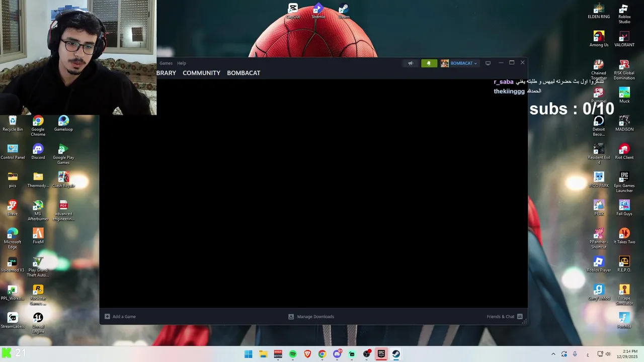Select the Recycle Bin desktop icon
This screenshot has width=644, height=362.
pos(13,124)
